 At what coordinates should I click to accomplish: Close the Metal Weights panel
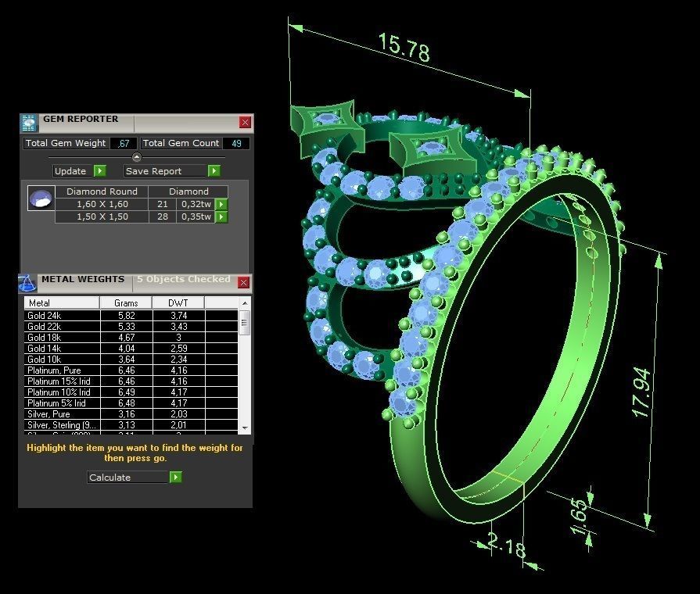[244, 282]
